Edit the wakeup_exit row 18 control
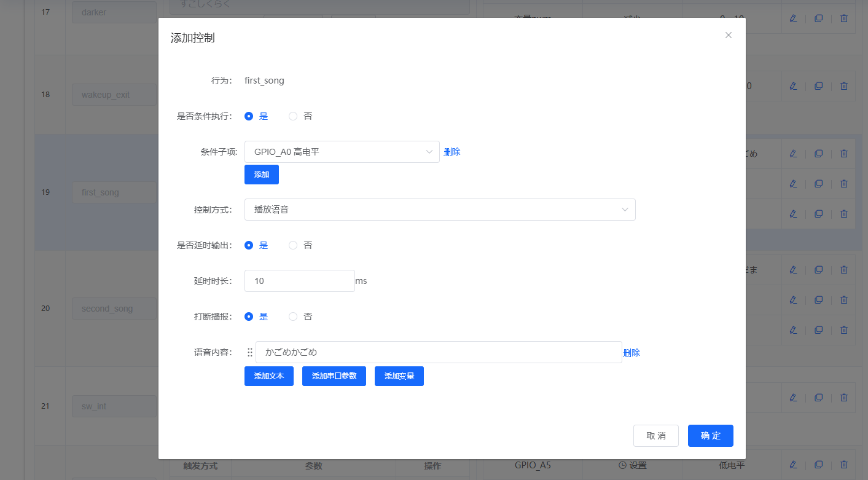 coord(793,86)
